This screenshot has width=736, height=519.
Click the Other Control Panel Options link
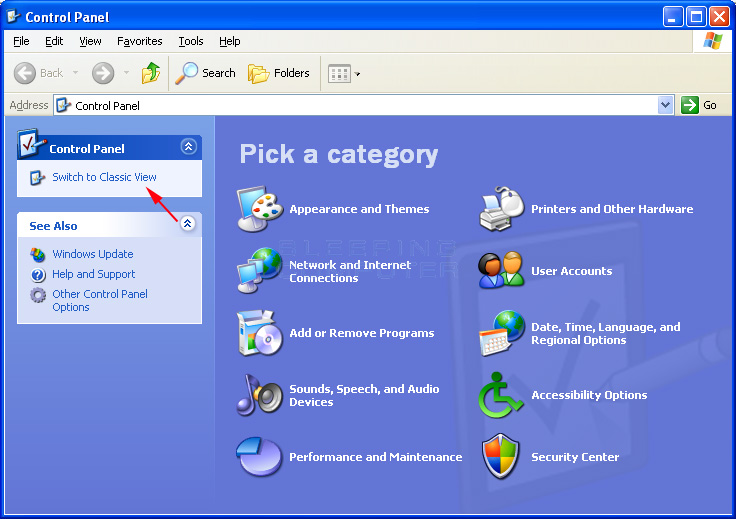click(x=100, y=300)
